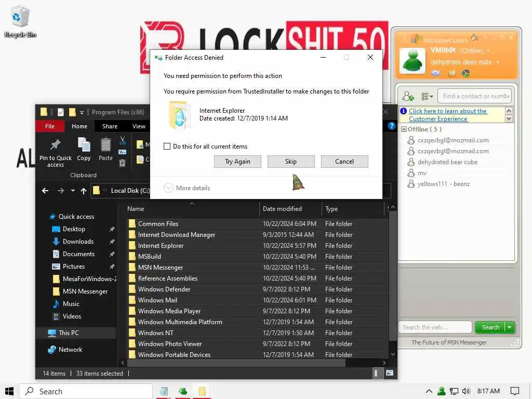Screen dimensions: 532x399
Task: Open Explorer recent locations dropdown chevron
Action: (73, 191)
